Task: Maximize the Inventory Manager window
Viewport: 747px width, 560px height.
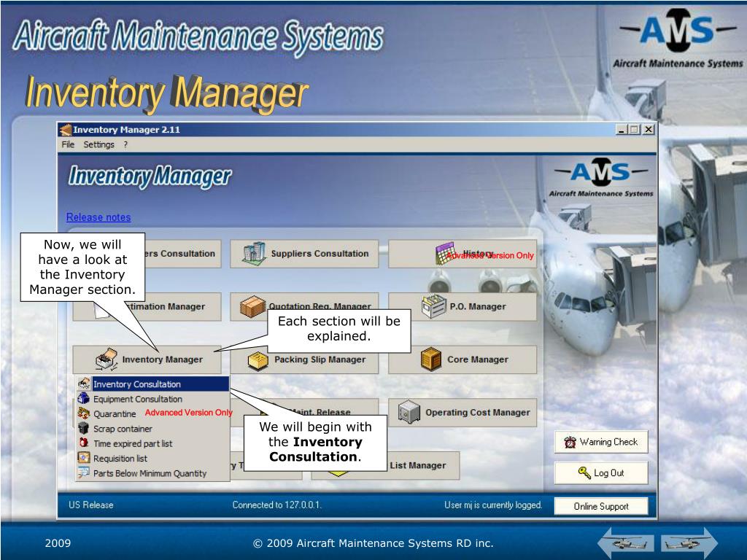Action: tap(634, 129)
